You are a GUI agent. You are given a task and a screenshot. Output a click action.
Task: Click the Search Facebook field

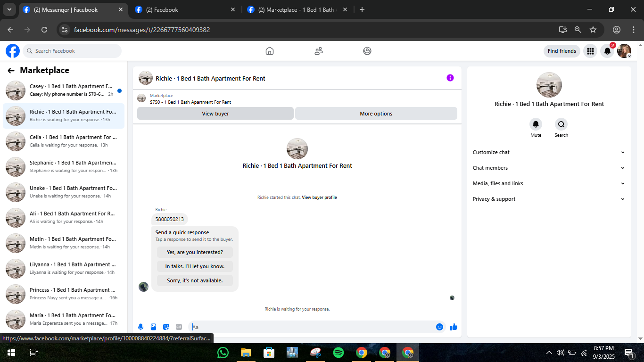72,51
